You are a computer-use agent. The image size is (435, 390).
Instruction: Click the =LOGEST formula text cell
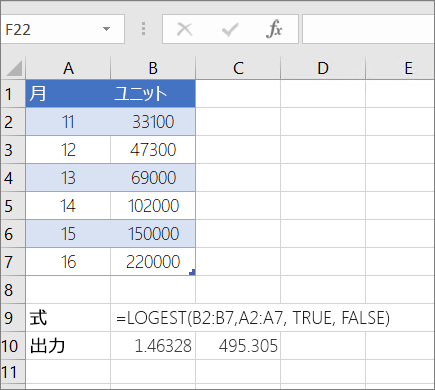pyautogui.click(x=253, y=318)
